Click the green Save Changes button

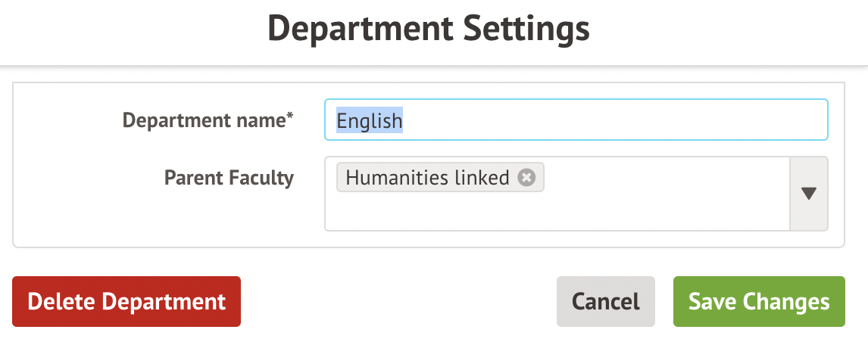(x=759, y=301)
